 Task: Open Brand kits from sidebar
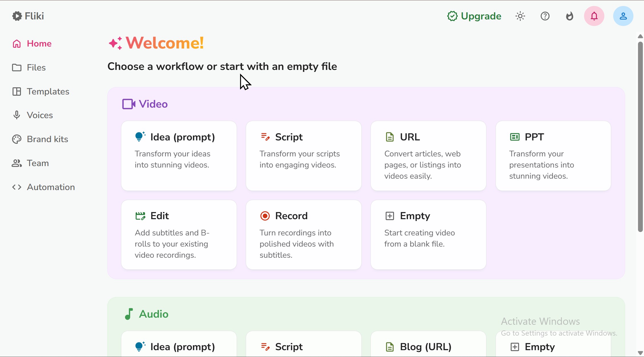40,139
